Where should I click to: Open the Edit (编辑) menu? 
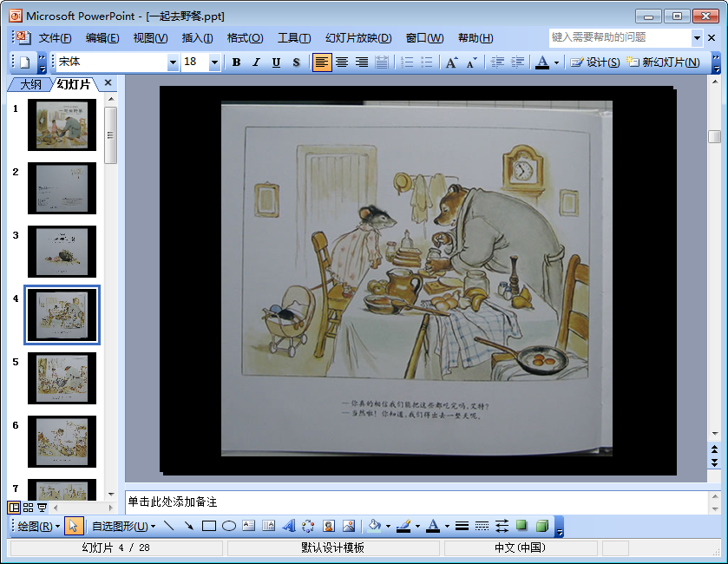[102, 38]
